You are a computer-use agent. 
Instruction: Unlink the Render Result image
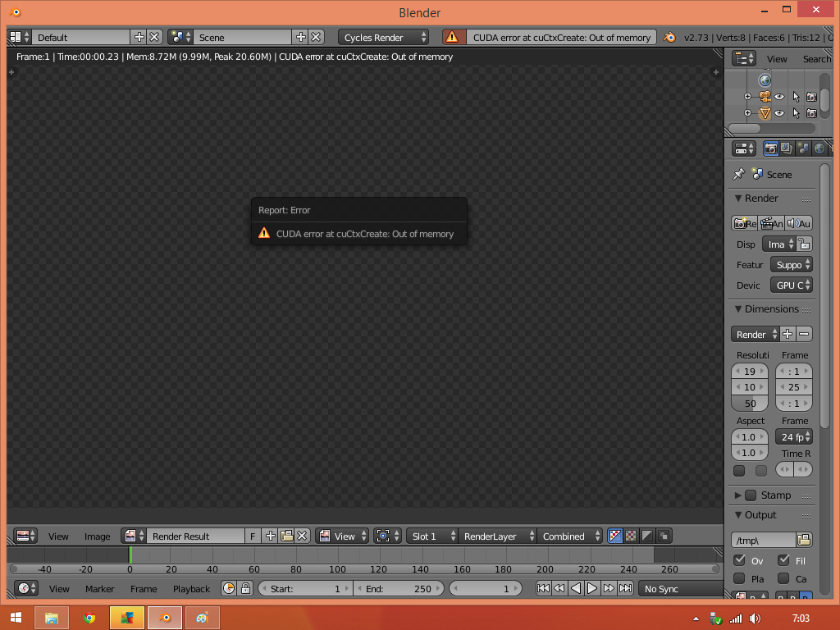[302, 536]
